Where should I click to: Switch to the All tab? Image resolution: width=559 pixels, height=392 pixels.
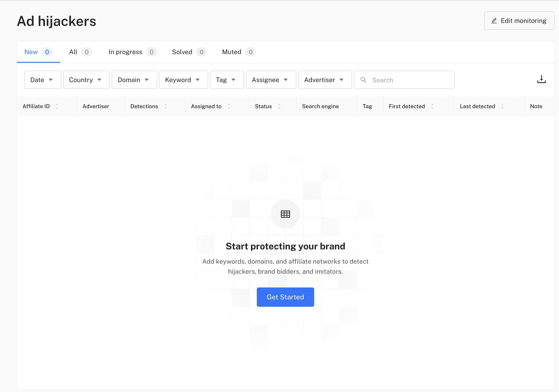coord(81,52)
